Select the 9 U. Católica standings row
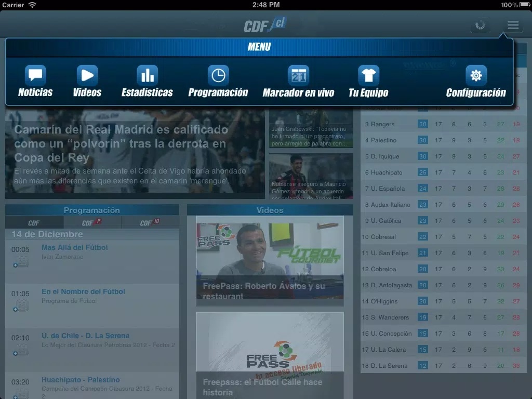 [444, 221]
